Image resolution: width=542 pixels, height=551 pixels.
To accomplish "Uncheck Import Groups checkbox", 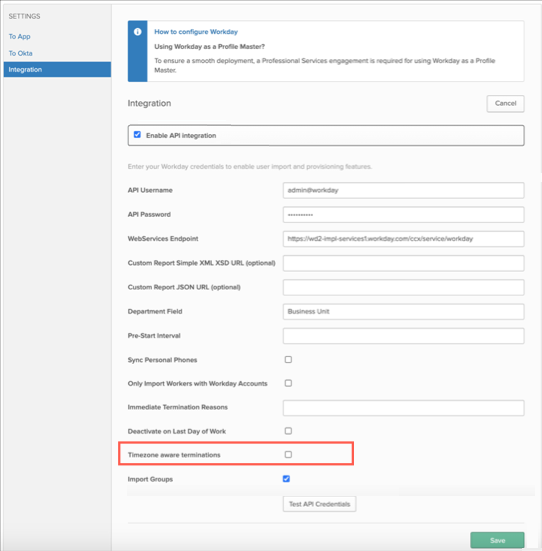I will tap(286, 479).
